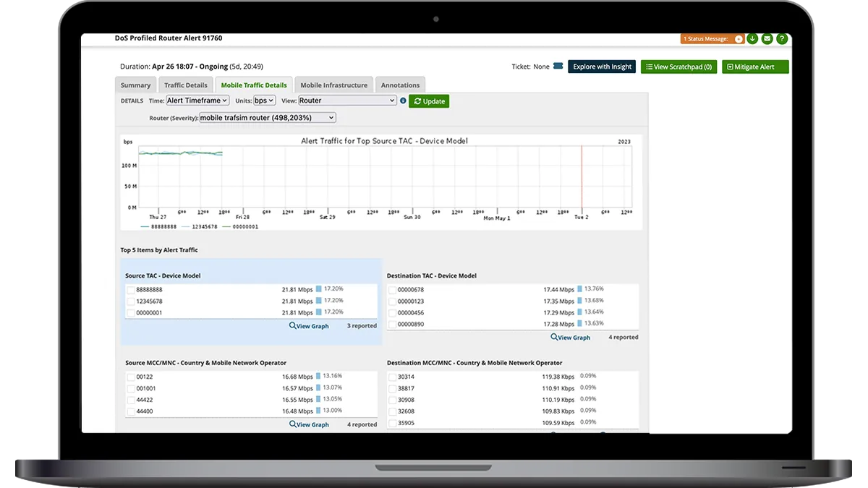The width and height of the screenshot is (868, 488).
Task: Open View Scratchpad (0)
Action: click(x=678, y=67)
